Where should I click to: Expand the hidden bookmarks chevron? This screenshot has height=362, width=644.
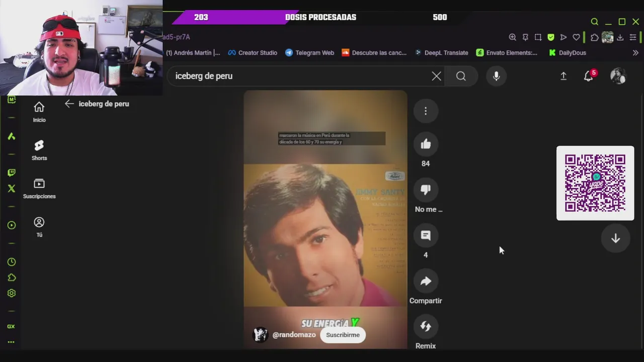[x=635, y=53]
